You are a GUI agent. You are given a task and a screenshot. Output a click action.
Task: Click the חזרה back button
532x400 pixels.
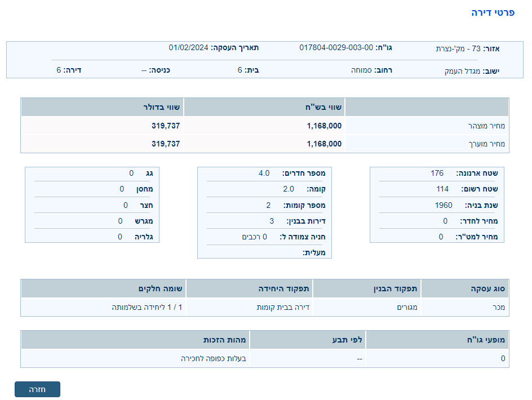(37, 389)
